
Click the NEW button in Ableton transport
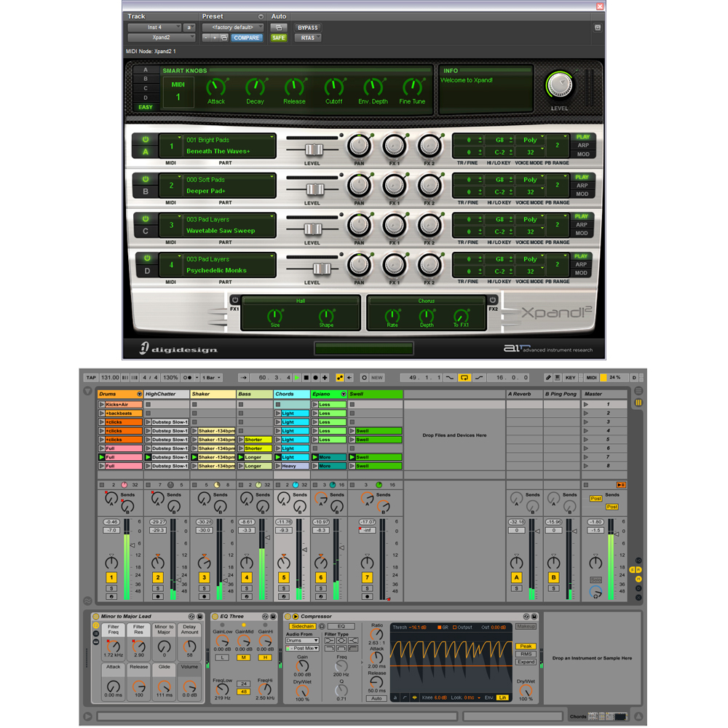coord(377,378)
